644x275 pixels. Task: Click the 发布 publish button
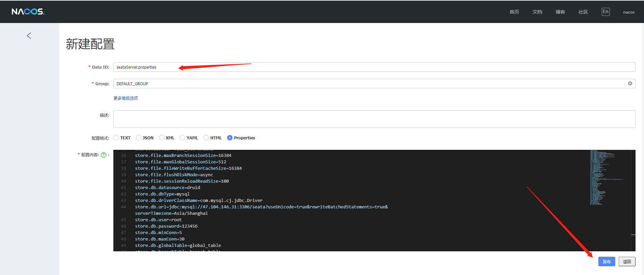(x=607, y=261)
